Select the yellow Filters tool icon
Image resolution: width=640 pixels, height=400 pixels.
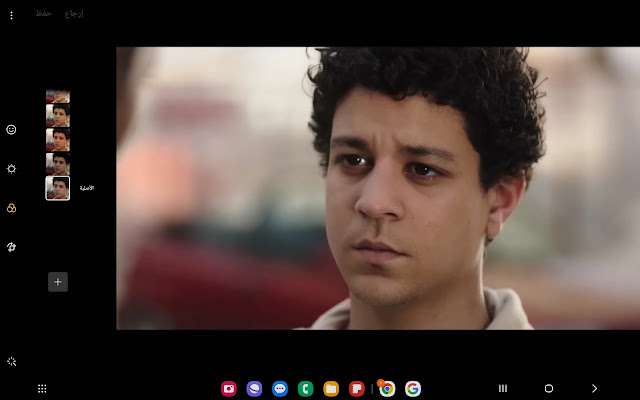(11, 208)
